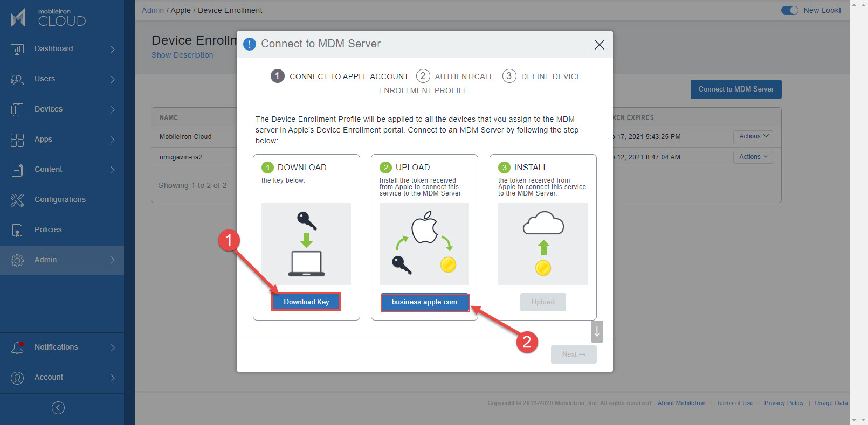Click the MobileIron Cloud table row name
Image resolution: width=868 pixels, height=425 pixels.
click(x=185, y=137)
